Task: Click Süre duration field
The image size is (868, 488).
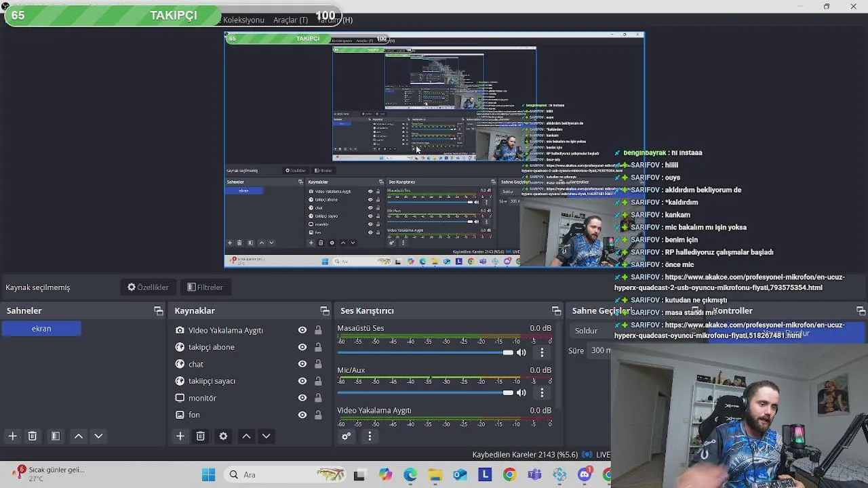Action: (x=599, y=350)
